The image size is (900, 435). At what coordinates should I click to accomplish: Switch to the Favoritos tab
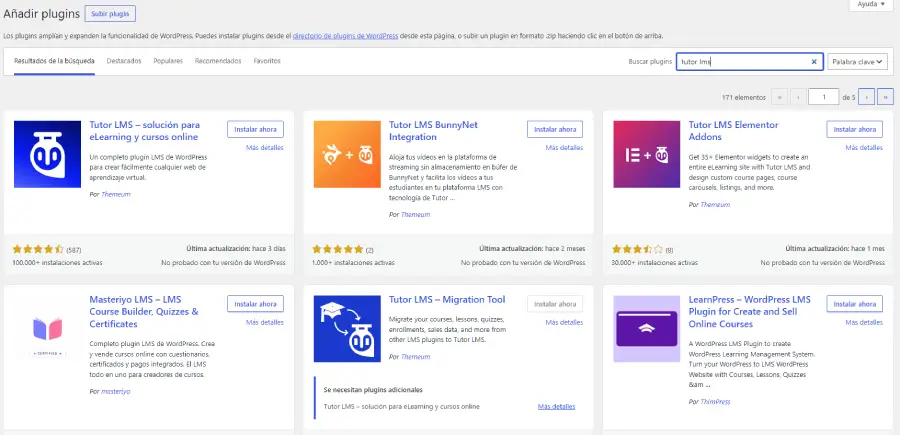pos(267,61)
